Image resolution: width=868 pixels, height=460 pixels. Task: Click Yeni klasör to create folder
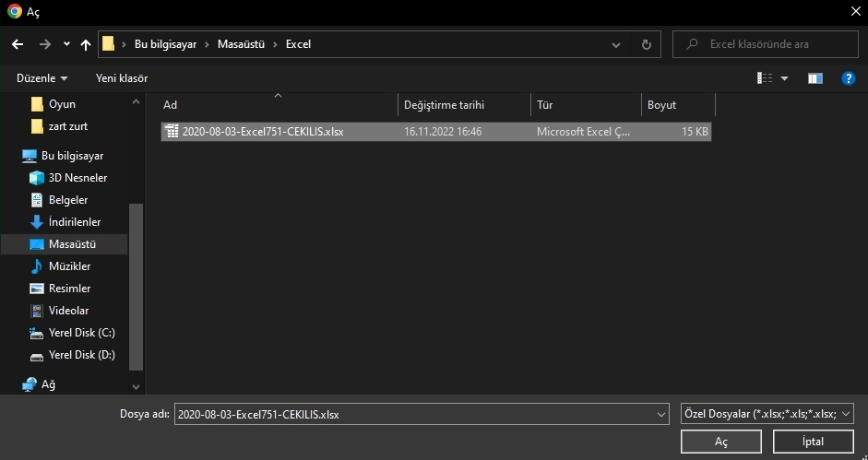[122, 78]
